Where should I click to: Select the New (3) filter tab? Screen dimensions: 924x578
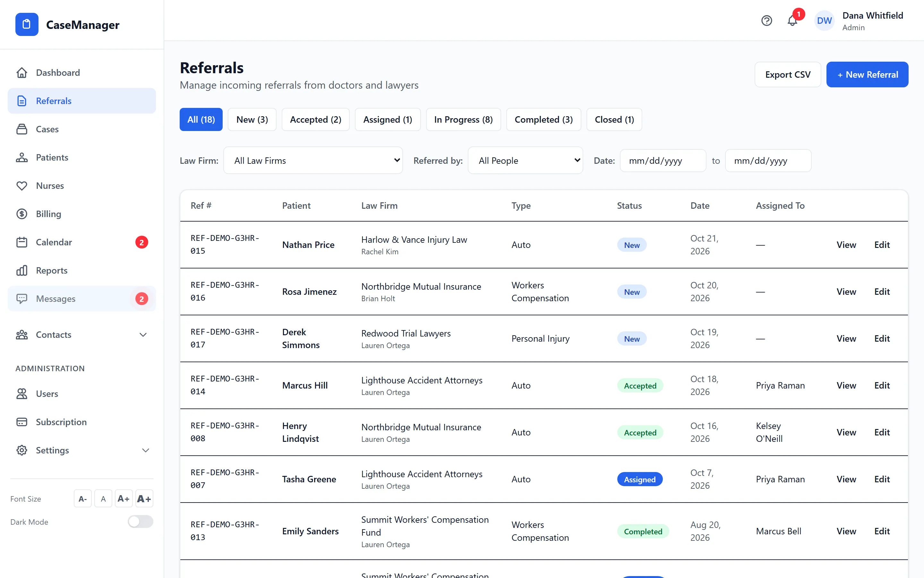pyautogui.click(x=252, y=120)
